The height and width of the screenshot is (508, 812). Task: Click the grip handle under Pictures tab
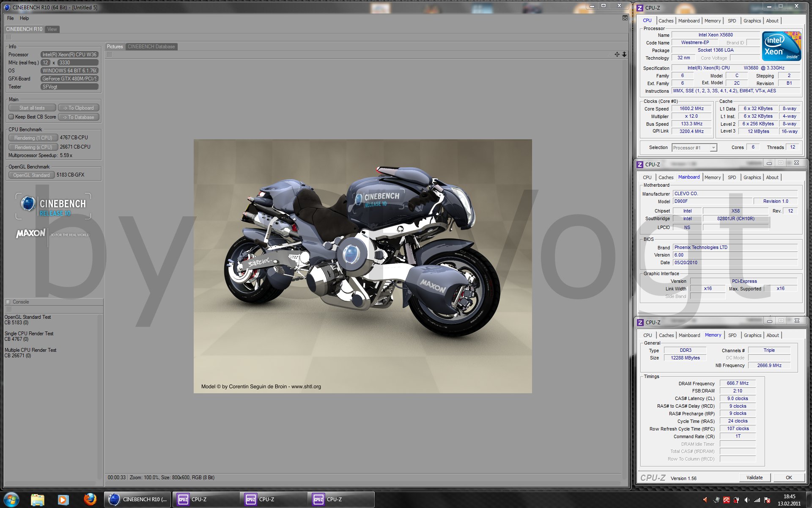(110, 55)
